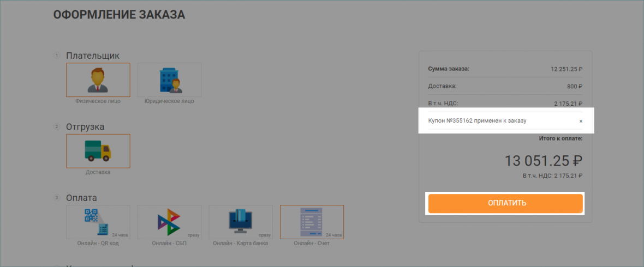Click the Плательщик section heading
This screenshot has width=644, height=267.
tap(93, 56)
